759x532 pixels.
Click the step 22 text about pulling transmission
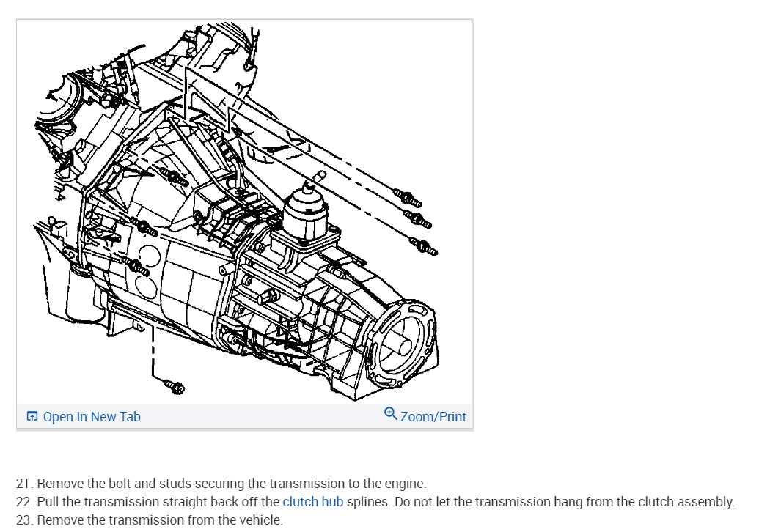(x=375, y=501)
